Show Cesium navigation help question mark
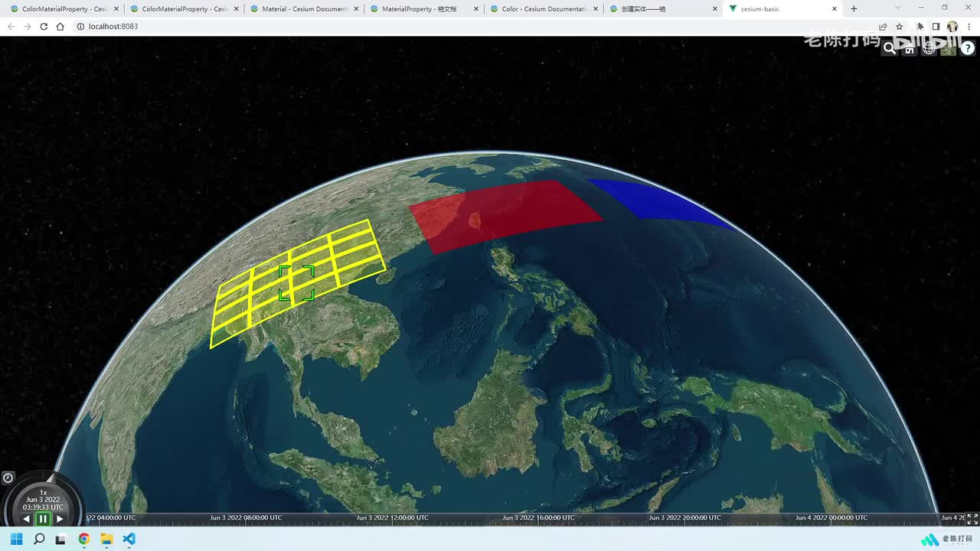Screen dimensions: 980x551 click(x=968, y=47)
